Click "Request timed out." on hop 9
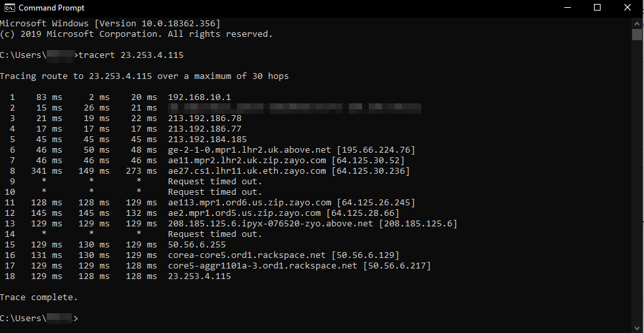Image resolution: width=644 pixels, height=333 pixels. tap(215, 182)
